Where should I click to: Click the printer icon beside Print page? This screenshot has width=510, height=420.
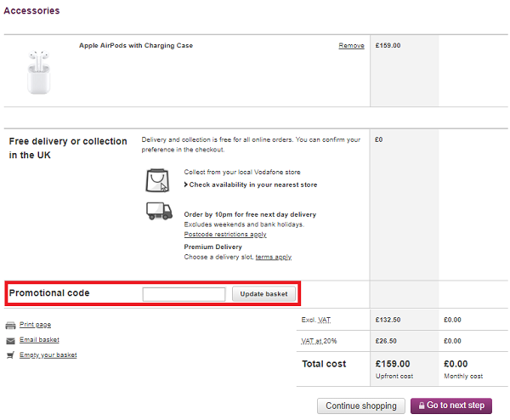tap(10, 326)
